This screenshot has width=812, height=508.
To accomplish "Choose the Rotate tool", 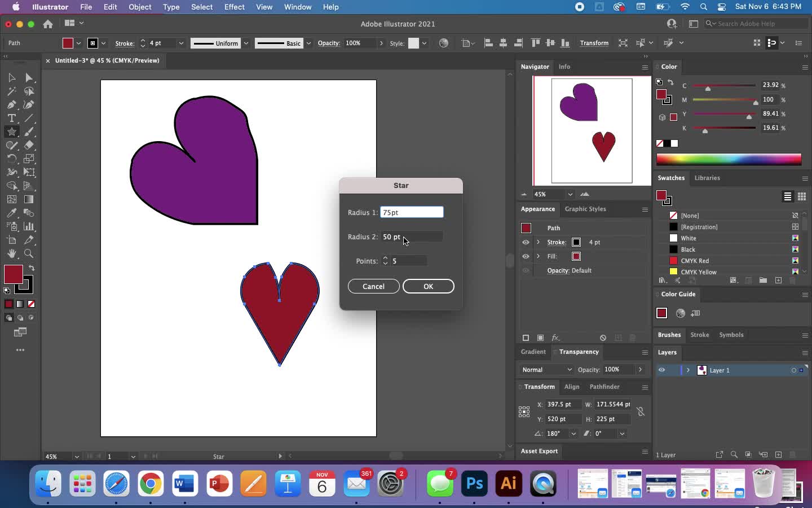I will (12, 159).
